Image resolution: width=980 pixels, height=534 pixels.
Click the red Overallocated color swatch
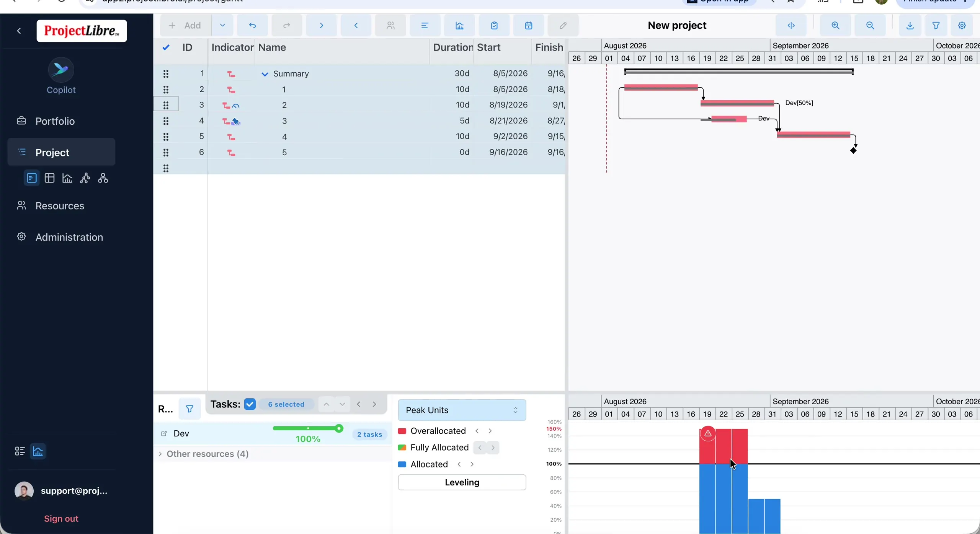(402, 431)
